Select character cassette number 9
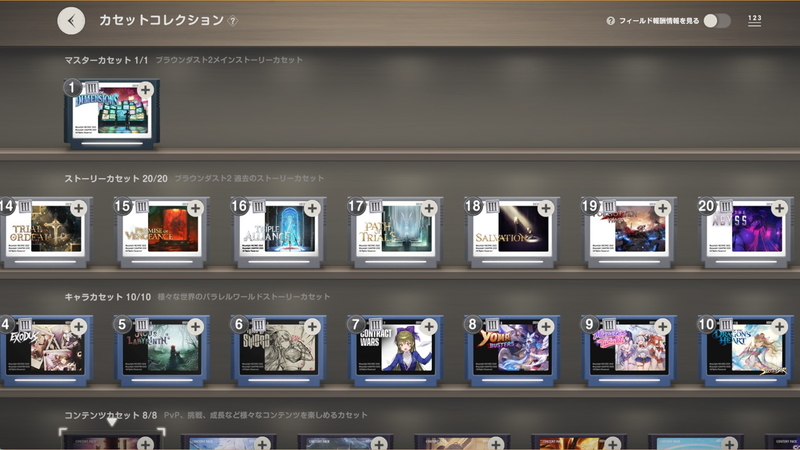 click(629, 352)
